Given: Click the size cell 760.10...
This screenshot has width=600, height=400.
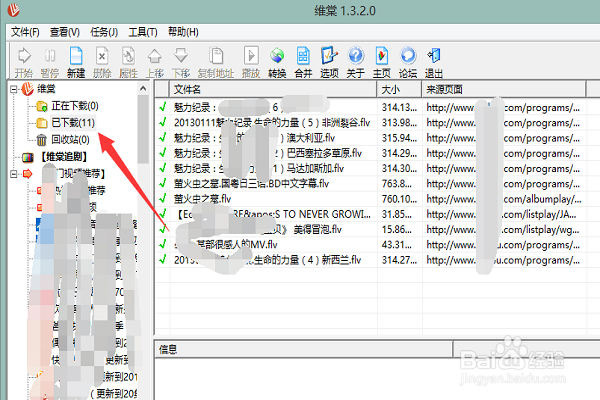Looking at the screenshot, I should tap(399, 199).
